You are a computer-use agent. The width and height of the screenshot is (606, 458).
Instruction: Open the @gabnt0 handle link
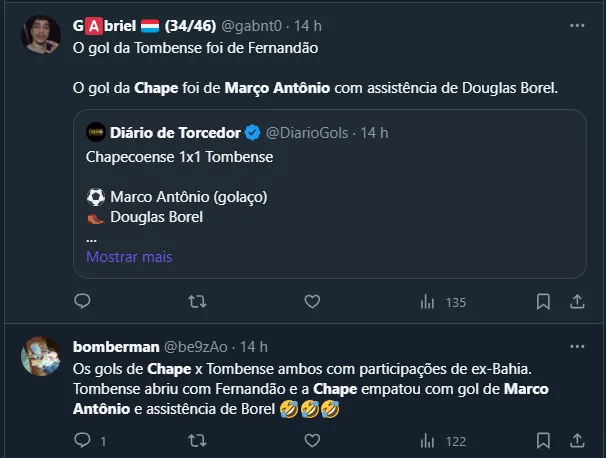[x=251, y=24]
